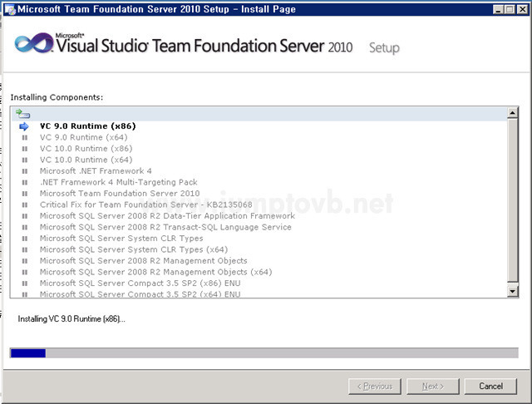This screenshot has height=404, width=532.
Task: Select the Data-Tier Application Framework entry
Action: coord(167,216)
